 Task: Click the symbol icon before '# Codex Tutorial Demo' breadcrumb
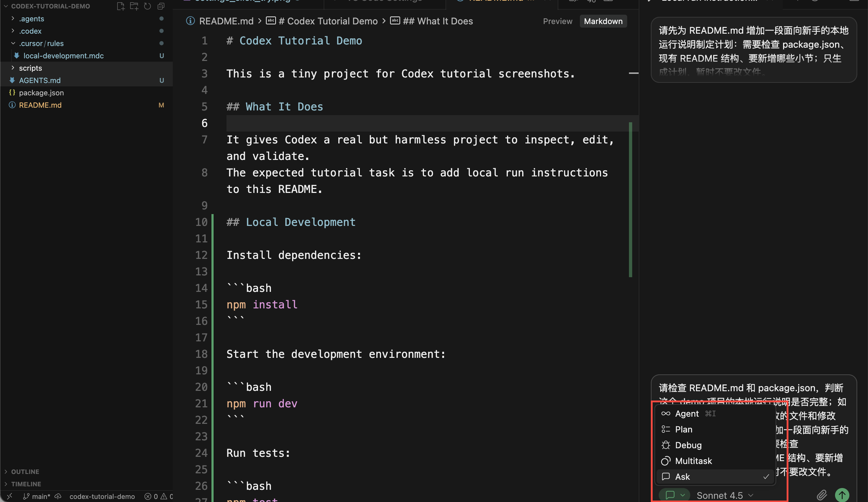271,21
